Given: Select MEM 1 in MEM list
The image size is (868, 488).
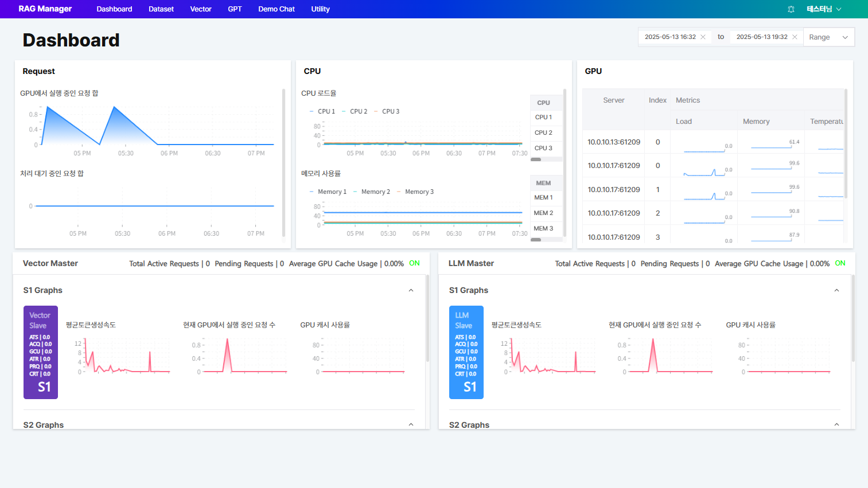Looking at the screenshot, I should click(x=546, y=197).
